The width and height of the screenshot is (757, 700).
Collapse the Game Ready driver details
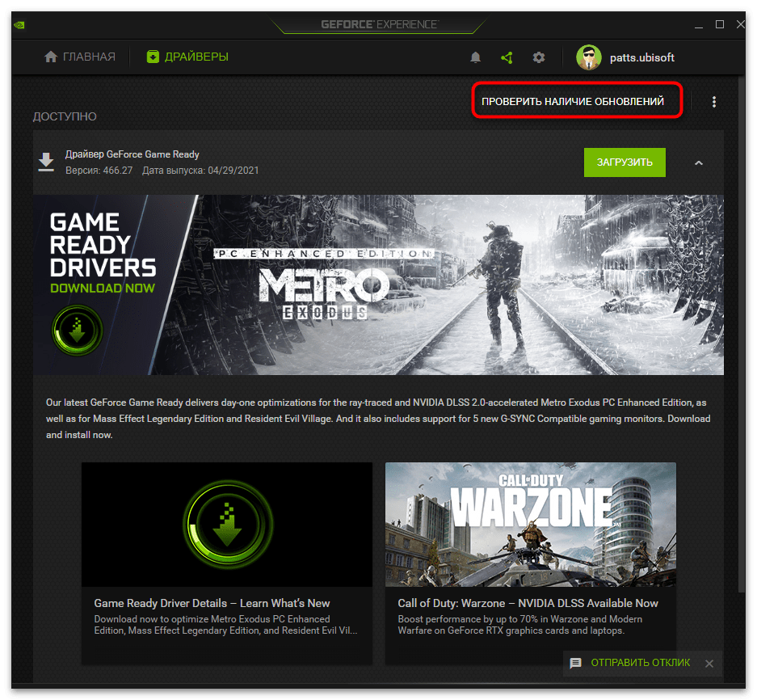tap(699, 162)
